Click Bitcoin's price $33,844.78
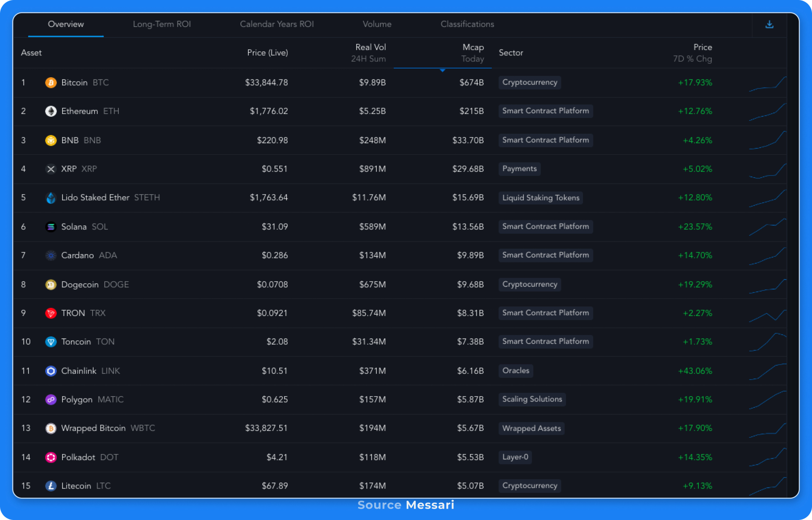The width and height of the screenshot is (812, 520). pyautogui.click(x=266, y=83)
